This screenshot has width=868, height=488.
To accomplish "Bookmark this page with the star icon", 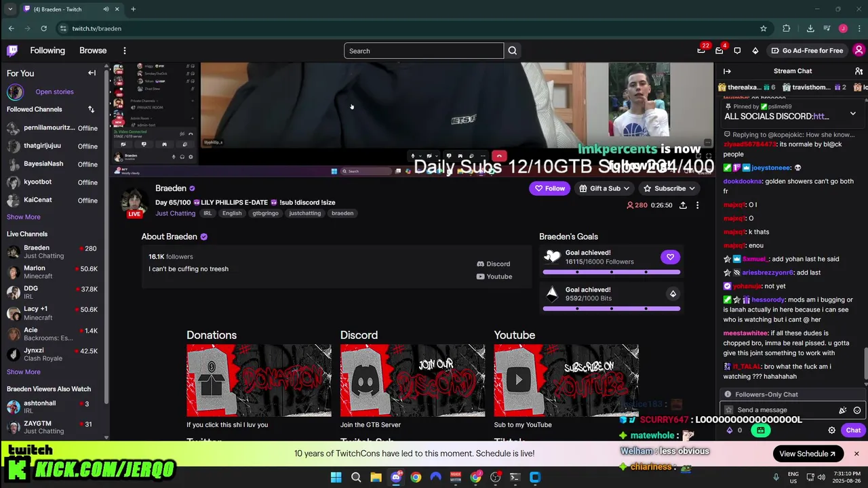I will [764, 28].
